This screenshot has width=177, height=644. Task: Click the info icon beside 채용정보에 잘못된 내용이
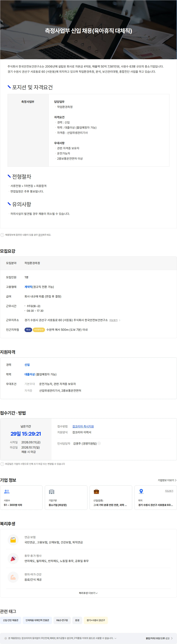(x=2, y=235)
